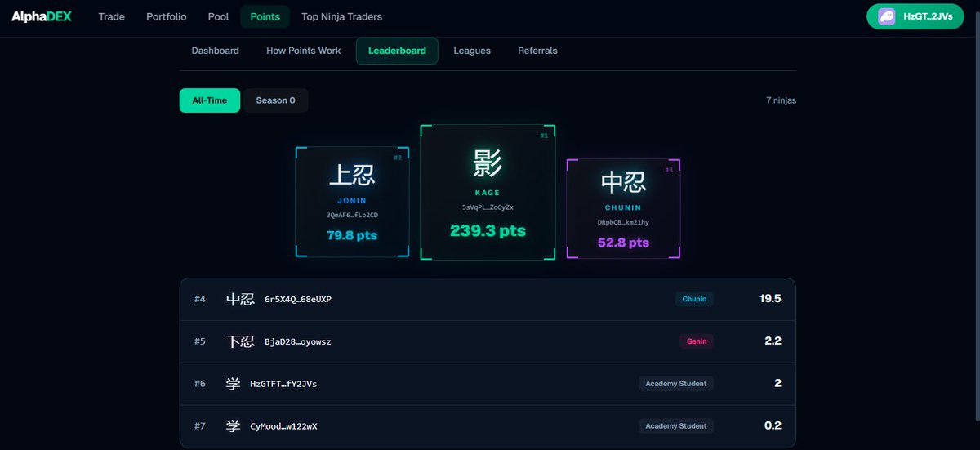Click the 79.8 pts score
The width and height of the screenshot is (980, 450).
tap(352, 235)
